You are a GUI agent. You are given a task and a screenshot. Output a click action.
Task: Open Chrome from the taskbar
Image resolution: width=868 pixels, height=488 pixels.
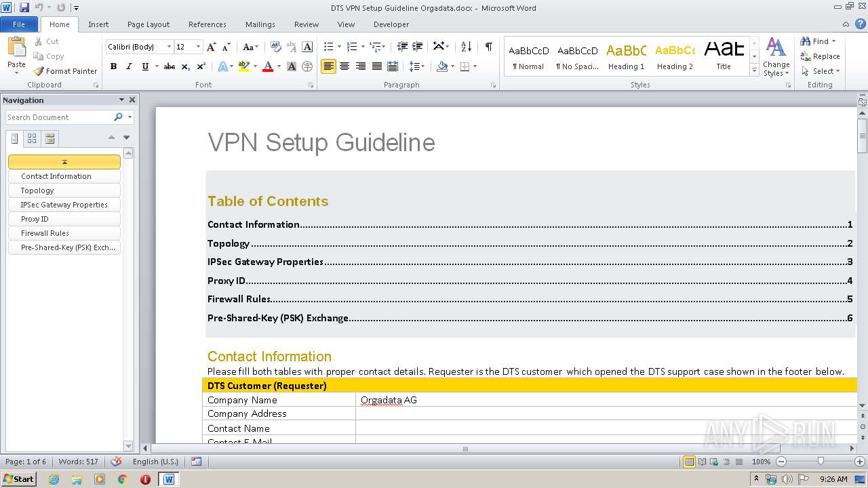(x=122, y=479)
